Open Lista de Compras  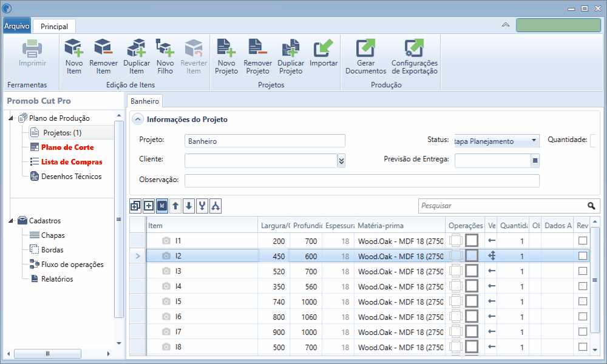tap(72, 162)
